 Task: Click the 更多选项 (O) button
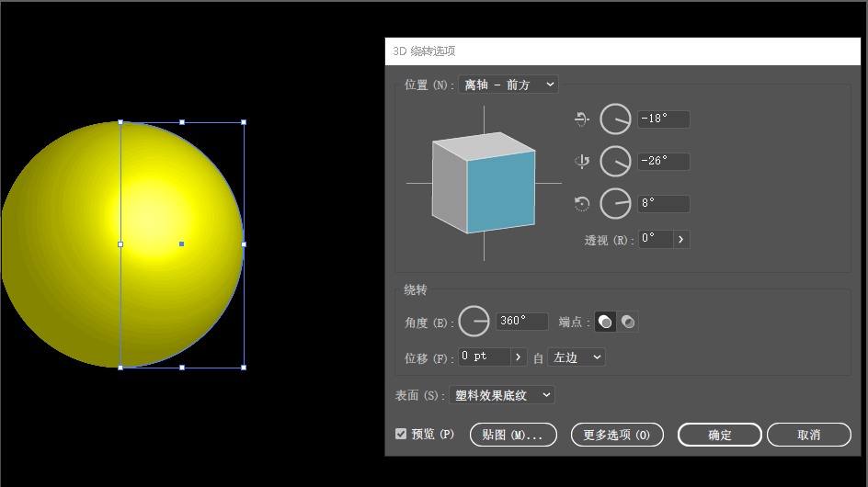617,435
